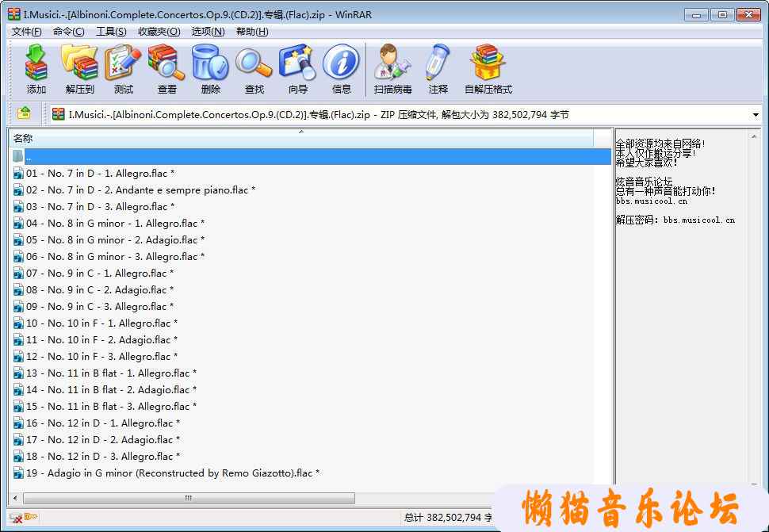Click the drive icon in status bar
The height and width of the screenshot is (532, 769).
coord(16,517)
